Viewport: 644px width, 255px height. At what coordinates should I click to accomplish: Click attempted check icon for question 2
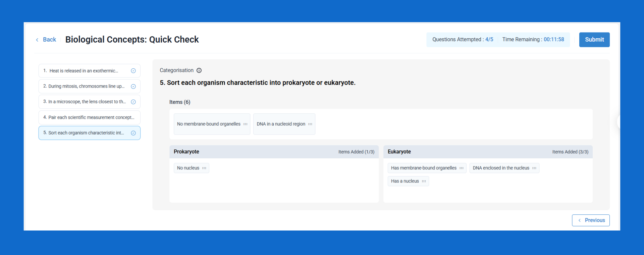pos(133,87)
